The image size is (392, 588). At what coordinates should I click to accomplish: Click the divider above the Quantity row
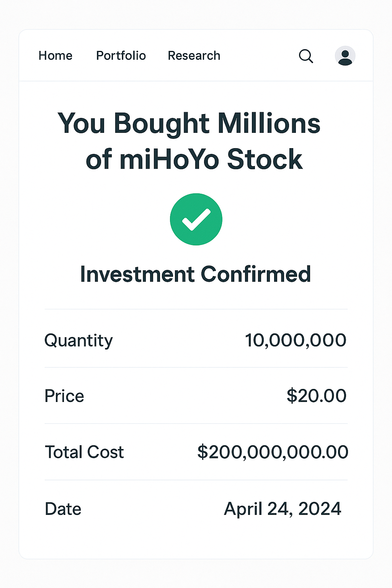point(196,309)
